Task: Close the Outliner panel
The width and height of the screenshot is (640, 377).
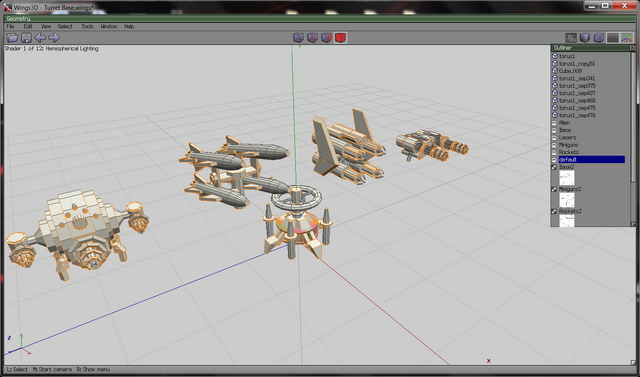Action: tap(633, 48)
